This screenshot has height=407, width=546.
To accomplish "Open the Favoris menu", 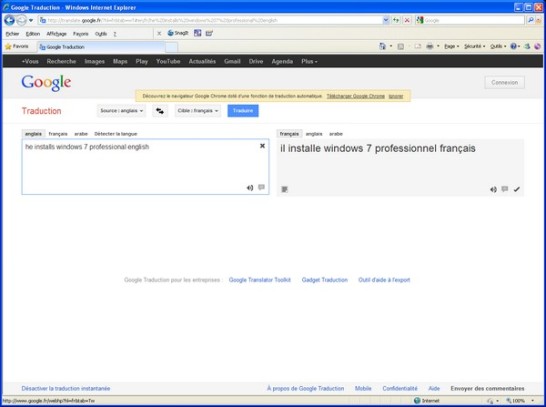I will click(x=80, y=34).
